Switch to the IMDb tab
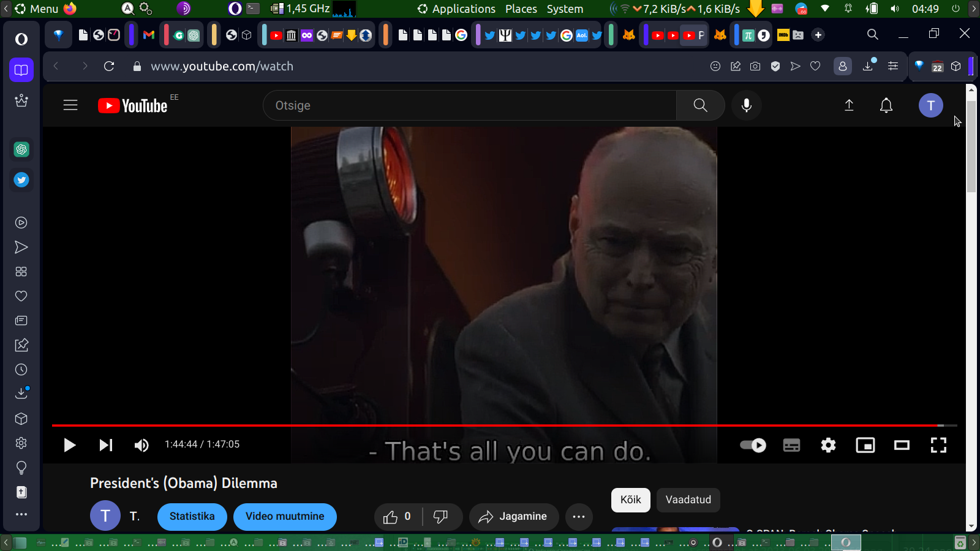This screenshot has height=551, width=980. click(x=783, y=35)
